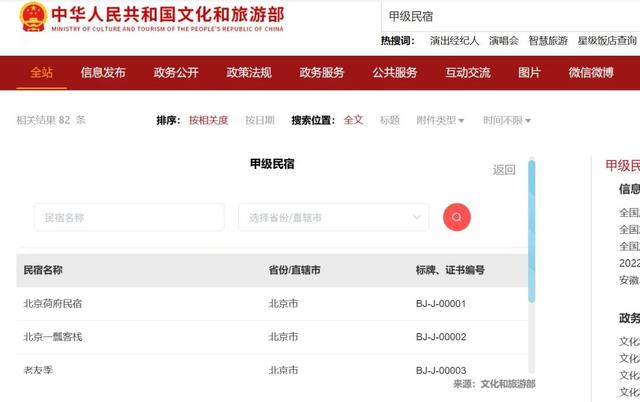Click the 省份/直辖市 column header
This screenshot has width=640, height=402.
tap(294, 270)
